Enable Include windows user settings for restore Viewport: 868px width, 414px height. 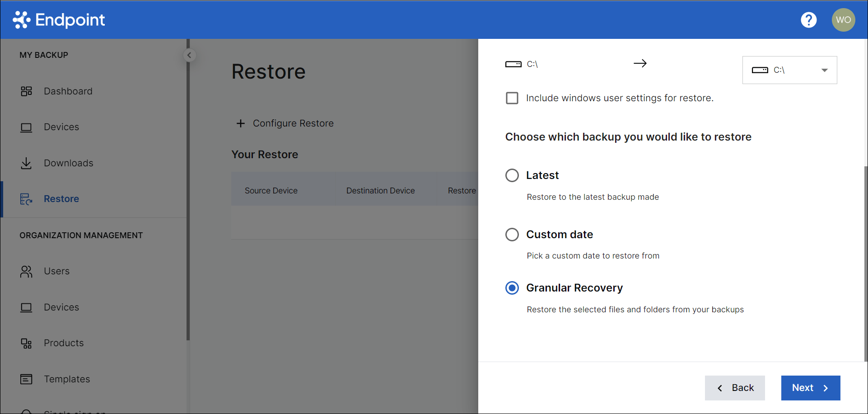pos(512,98)
